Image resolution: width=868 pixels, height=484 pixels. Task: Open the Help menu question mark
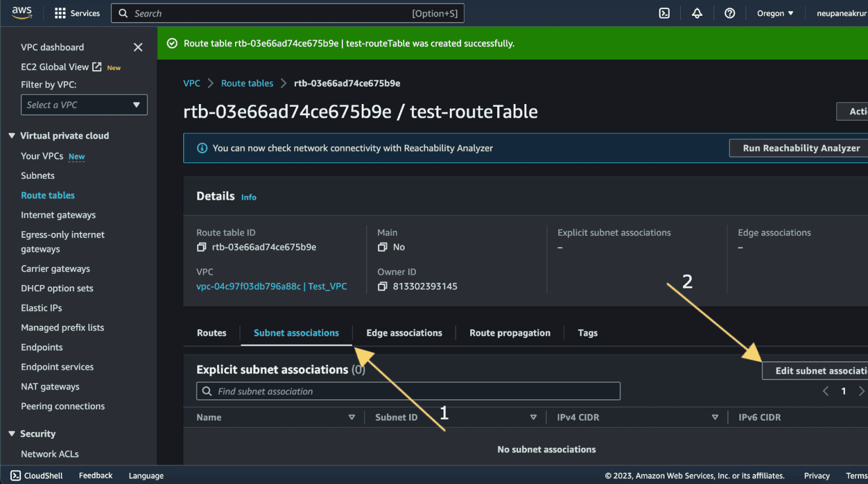click(730, 13)
